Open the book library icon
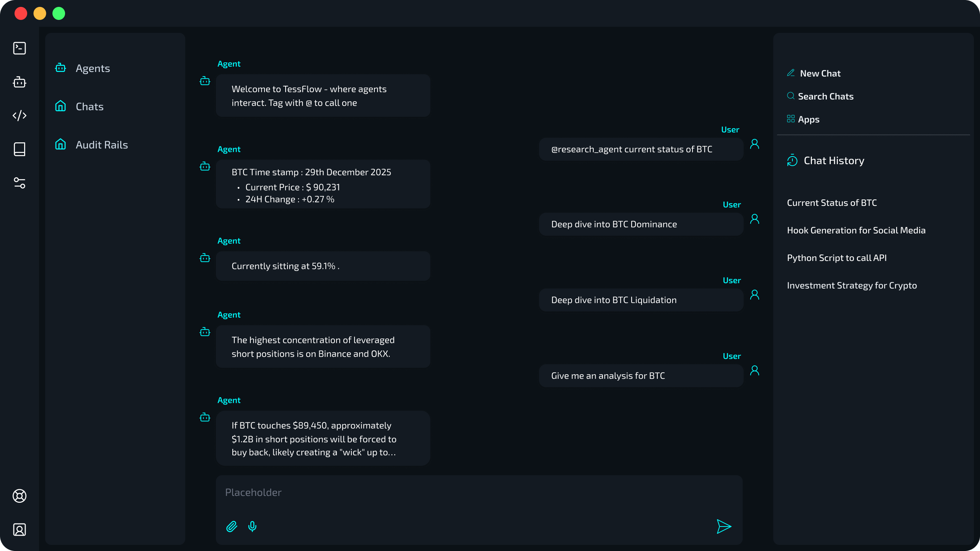 tap(20, 149)
